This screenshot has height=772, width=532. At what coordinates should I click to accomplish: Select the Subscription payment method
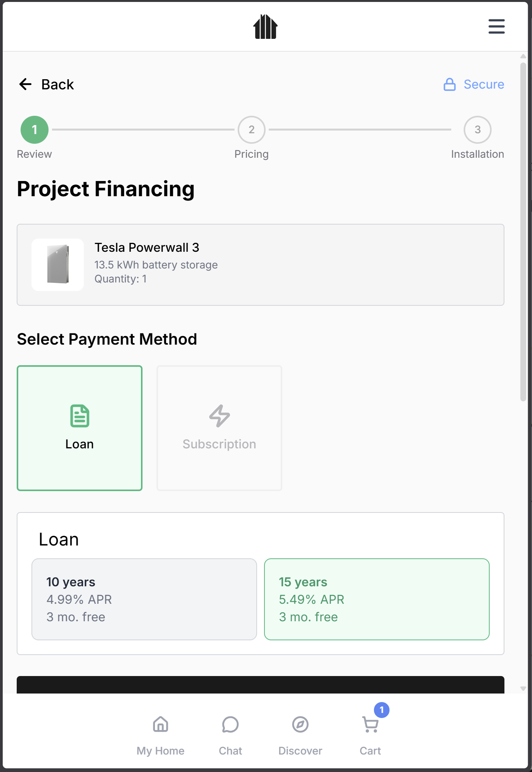(x=219, y=428)
